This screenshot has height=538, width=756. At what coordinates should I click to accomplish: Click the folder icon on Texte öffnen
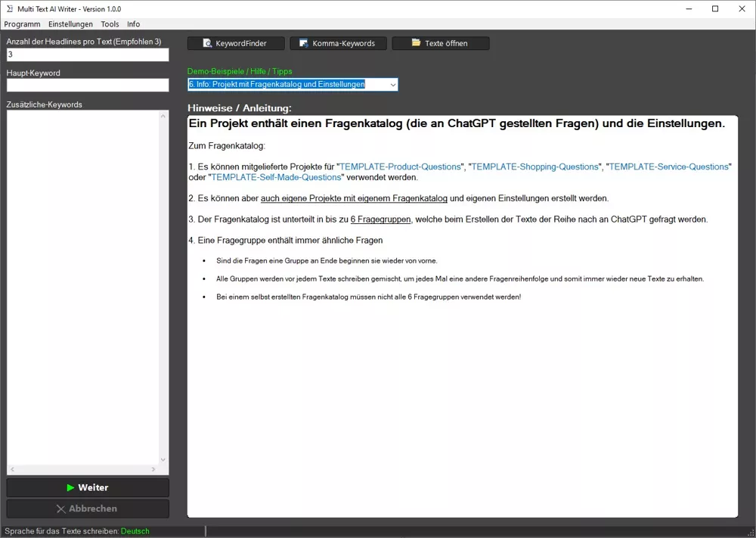[416, 43]
